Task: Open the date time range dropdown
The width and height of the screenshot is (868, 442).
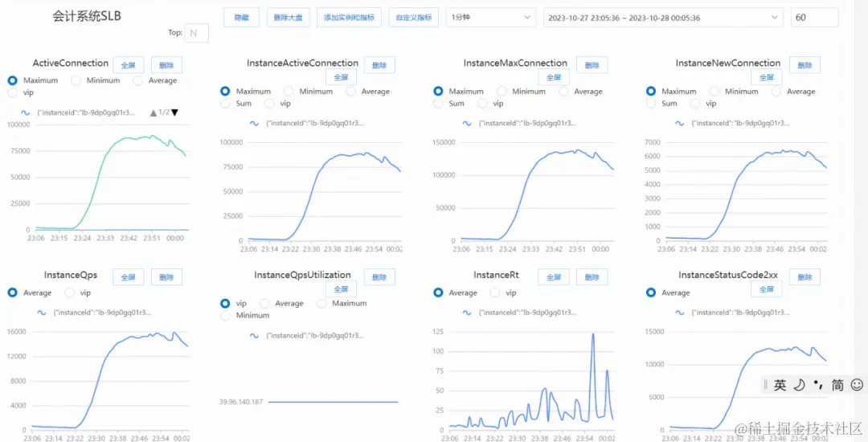Action: 663,17
